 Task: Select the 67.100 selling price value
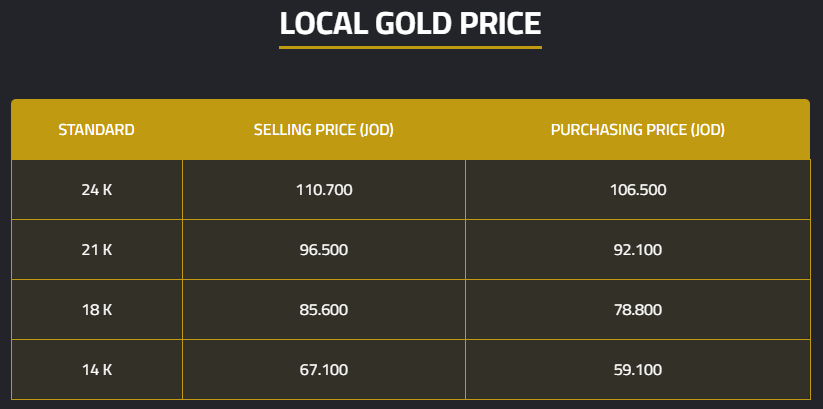click(x=323, y=370)
